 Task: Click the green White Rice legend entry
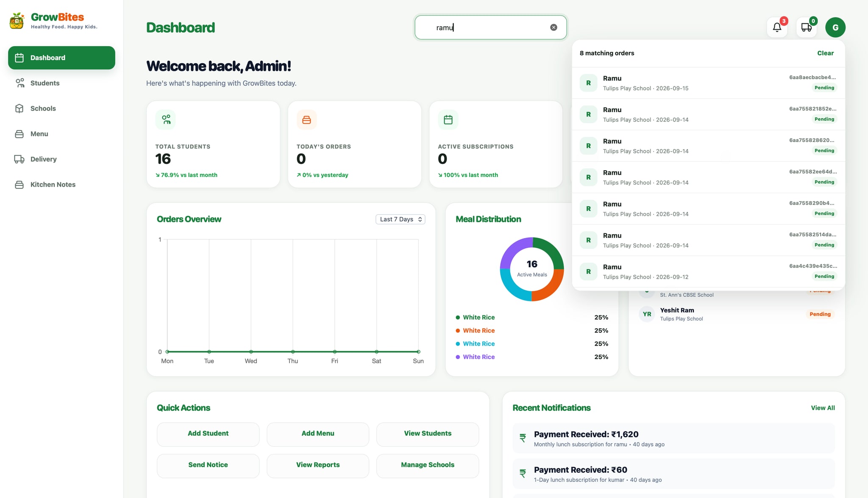tap(475, 317)
